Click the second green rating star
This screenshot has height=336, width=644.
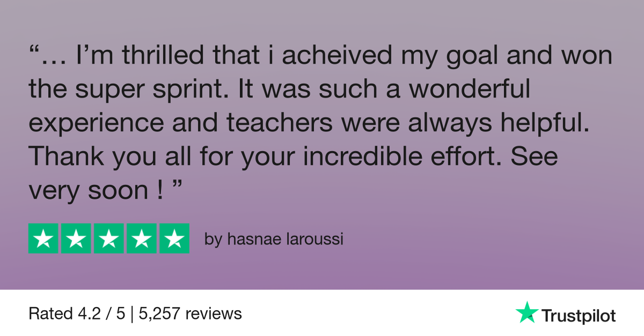pyautogui.click(x=76, y=238)
